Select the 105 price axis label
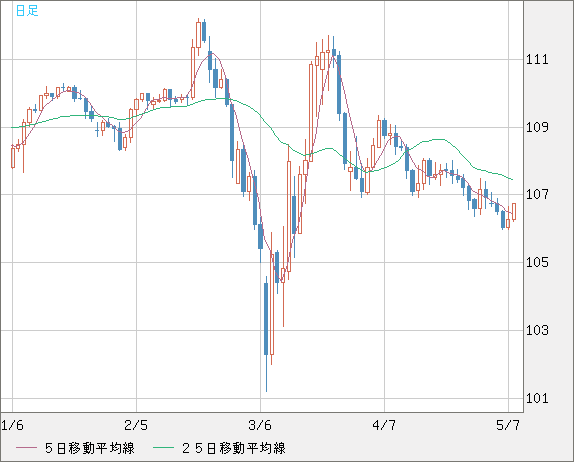Image resolution: width=574 pixels, height=462 pixels. (x=537, y=262)
